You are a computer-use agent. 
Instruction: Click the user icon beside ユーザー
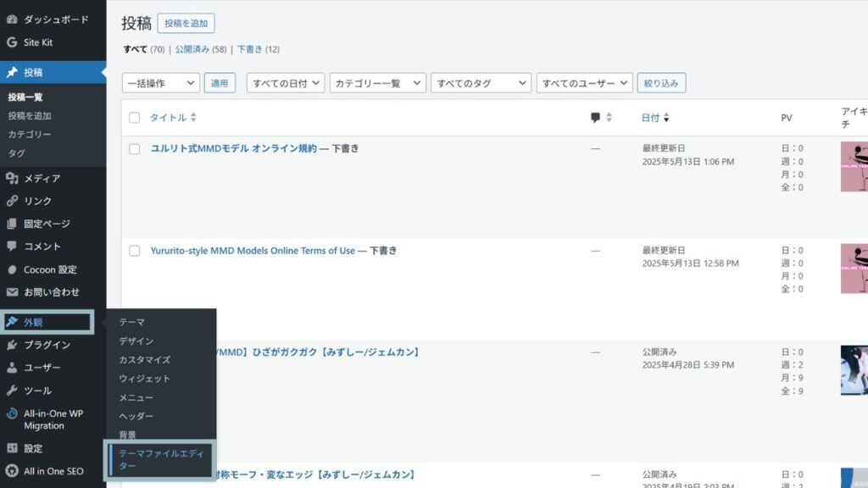click(12, 368)
